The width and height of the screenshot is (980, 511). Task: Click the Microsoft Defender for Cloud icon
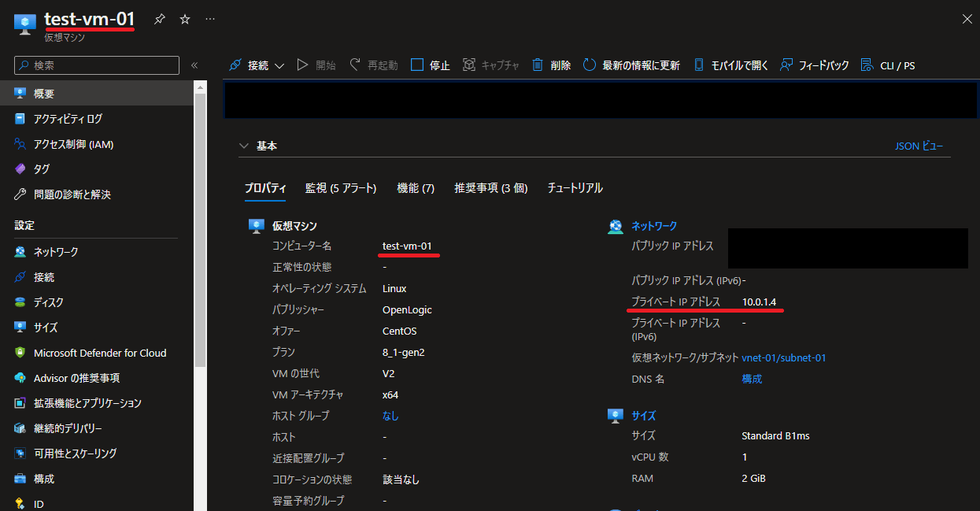20,353
